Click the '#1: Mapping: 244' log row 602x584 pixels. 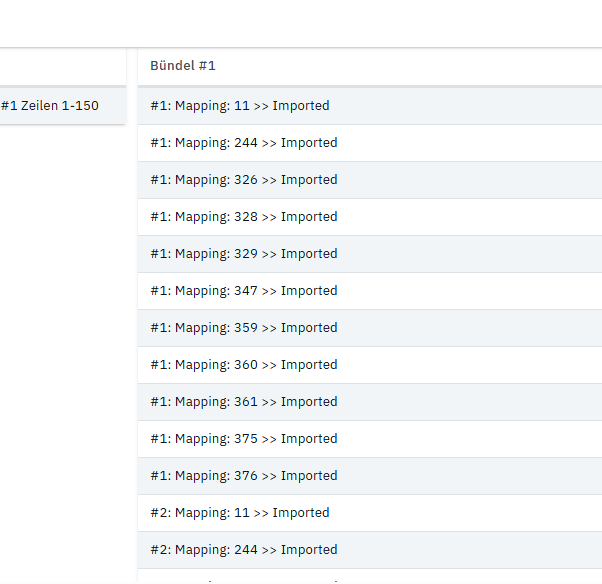click(x=244, y=143)
